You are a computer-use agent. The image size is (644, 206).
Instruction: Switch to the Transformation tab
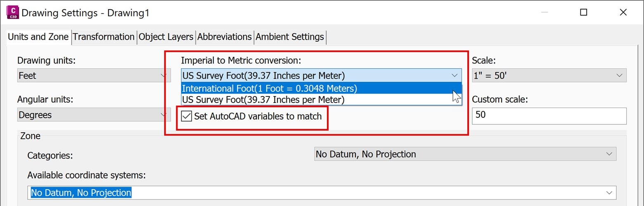coord(104,37)
